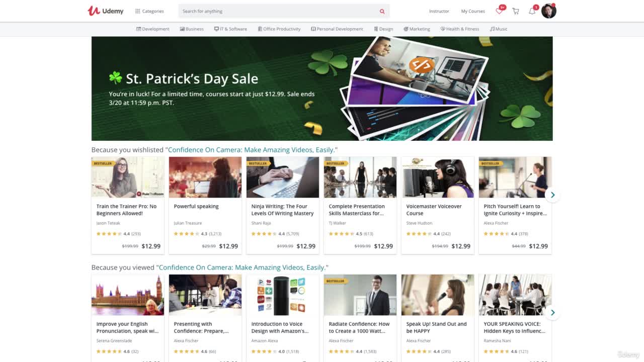Viewport: 644px width, 362px height.
Task: Click the Complete Presentation Skills Masterclass title
Action: pos(357,210)
